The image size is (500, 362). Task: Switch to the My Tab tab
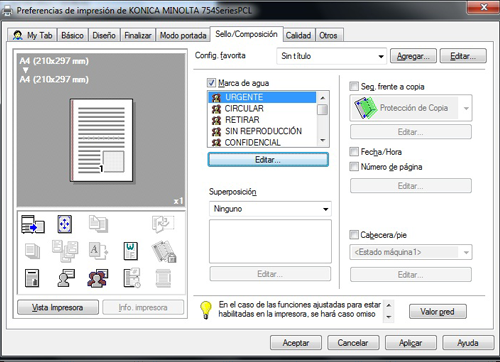click(32, 35)
